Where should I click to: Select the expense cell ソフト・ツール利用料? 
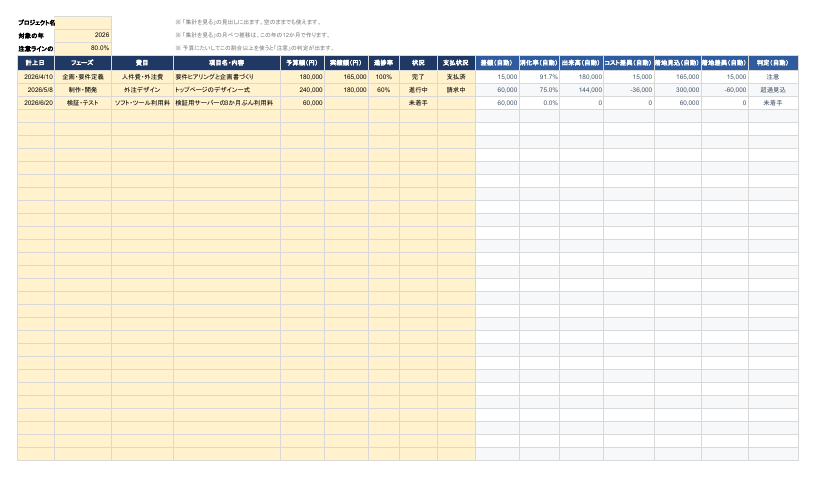(x=142, y=103)
